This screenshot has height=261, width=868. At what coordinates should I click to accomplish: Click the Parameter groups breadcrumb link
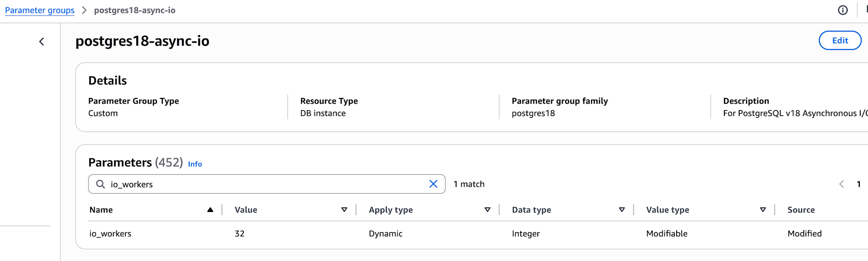point(39,10)
